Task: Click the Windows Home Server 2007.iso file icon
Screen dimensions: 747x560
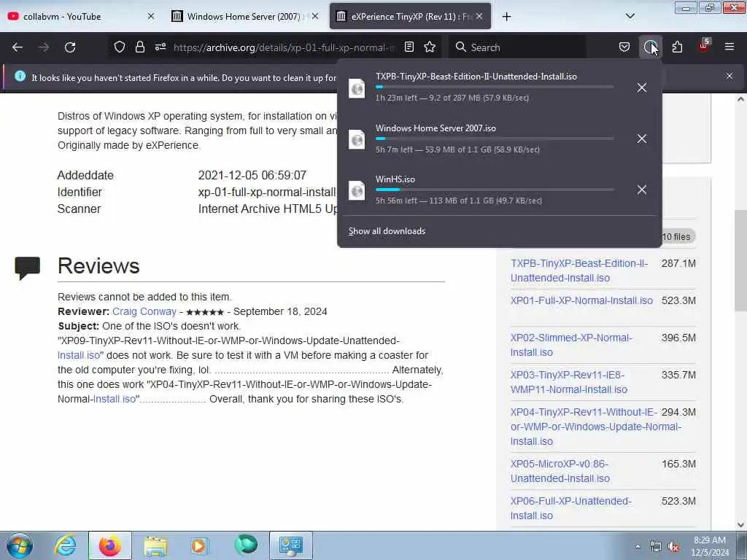Action: (357, 139)
